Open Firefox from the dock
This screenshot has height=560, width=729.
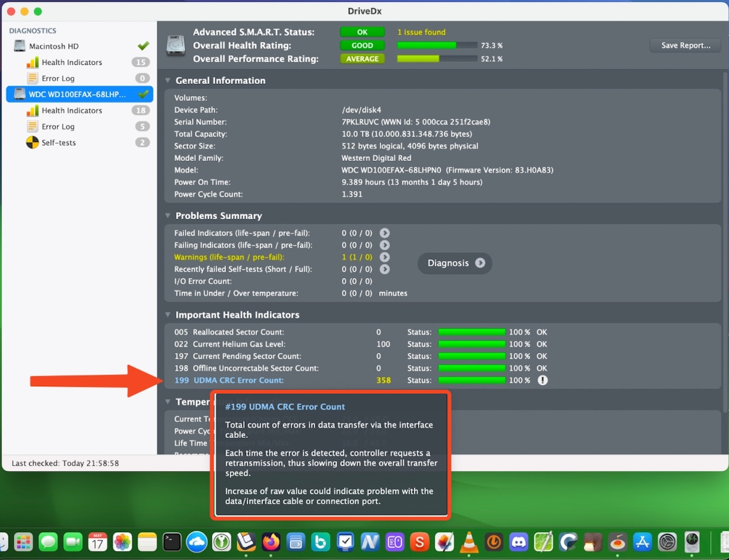click(x=271, y=541)
